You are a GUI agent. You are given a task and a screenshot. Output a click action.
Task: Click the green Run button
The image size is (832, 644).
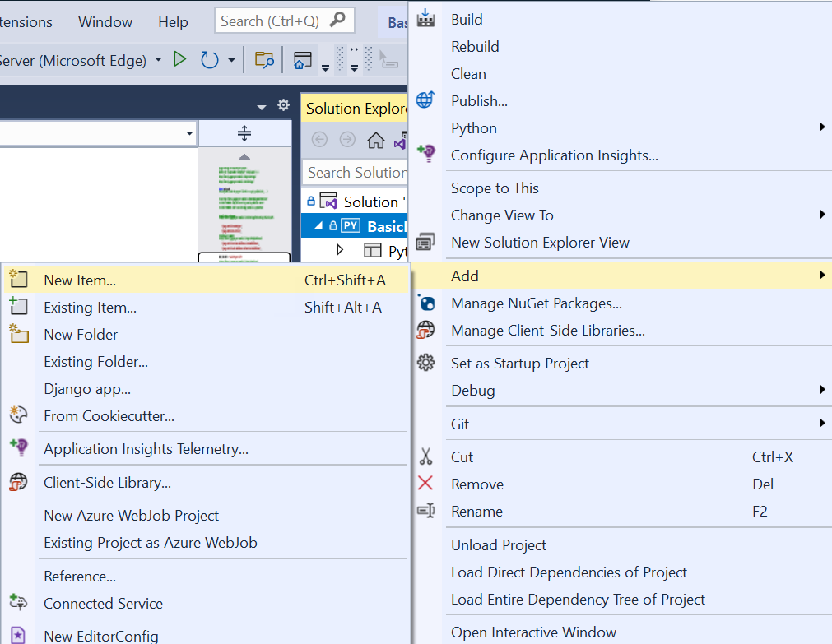tap(181, 59)
